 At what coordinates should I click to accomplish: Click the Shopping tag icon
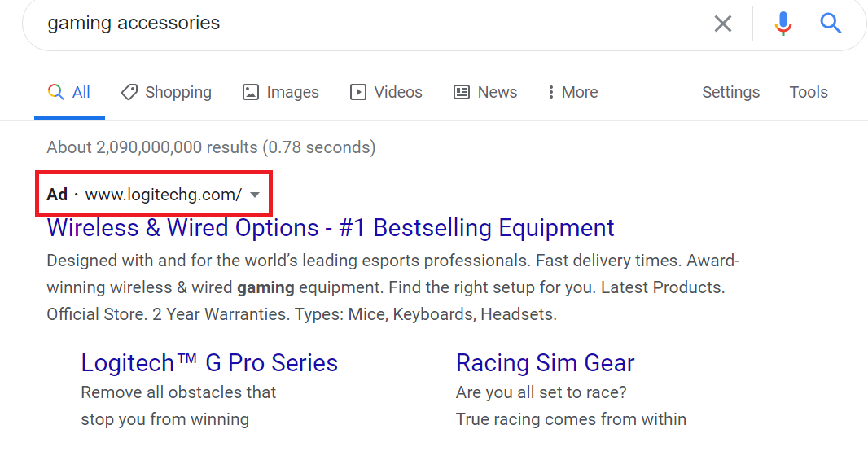click(x=129, y=92)
